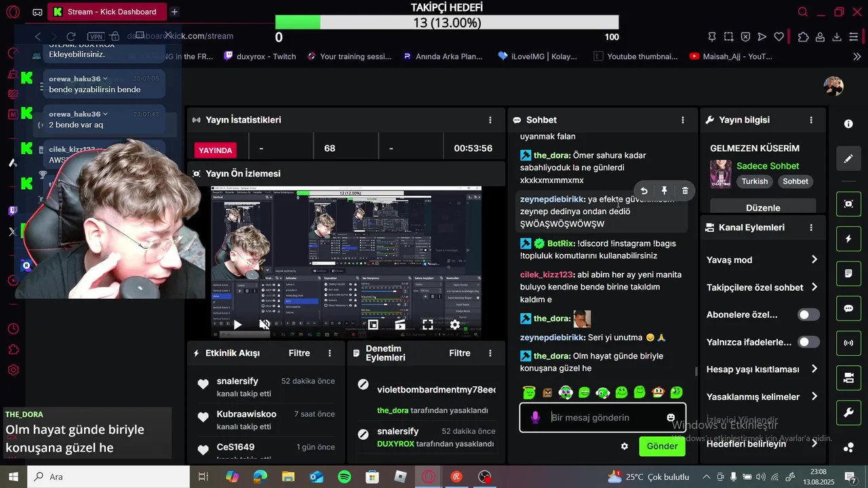
Task: Click the Turkish language tag
Action: (x=755, y=182)
